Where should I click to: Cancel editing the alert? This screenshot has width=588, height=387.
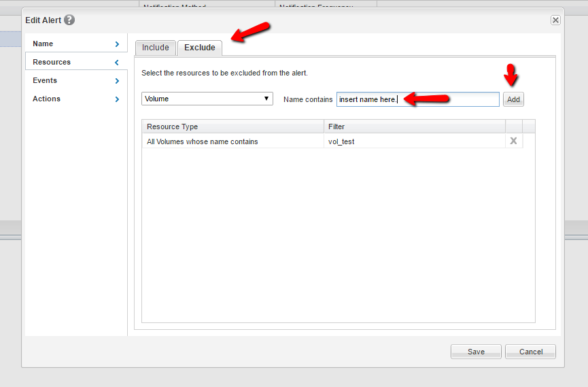point(531,352)
